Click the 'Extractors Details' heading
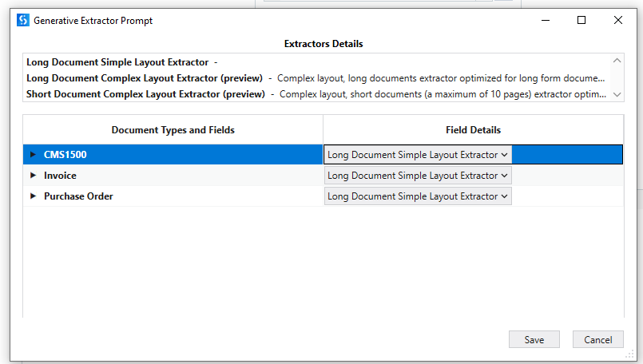 (x=323, y=44)
